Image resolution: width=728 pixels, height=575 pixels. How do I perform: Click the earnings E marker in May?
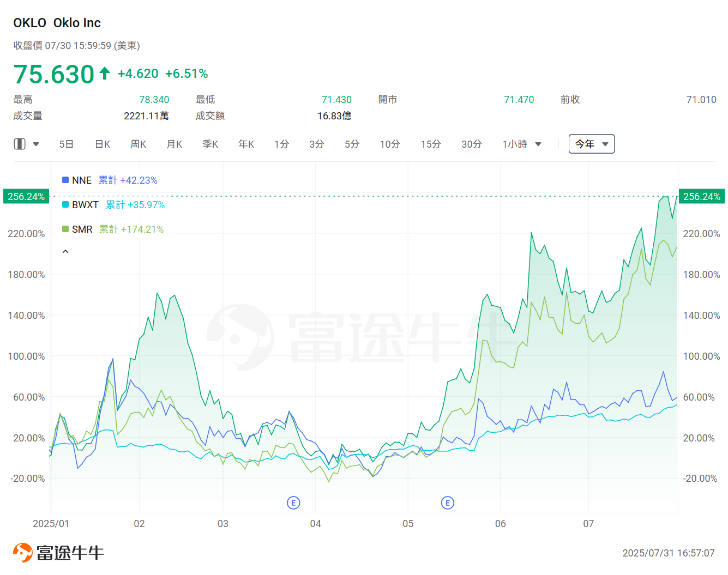pyautogui.click(x=448, y=503)
